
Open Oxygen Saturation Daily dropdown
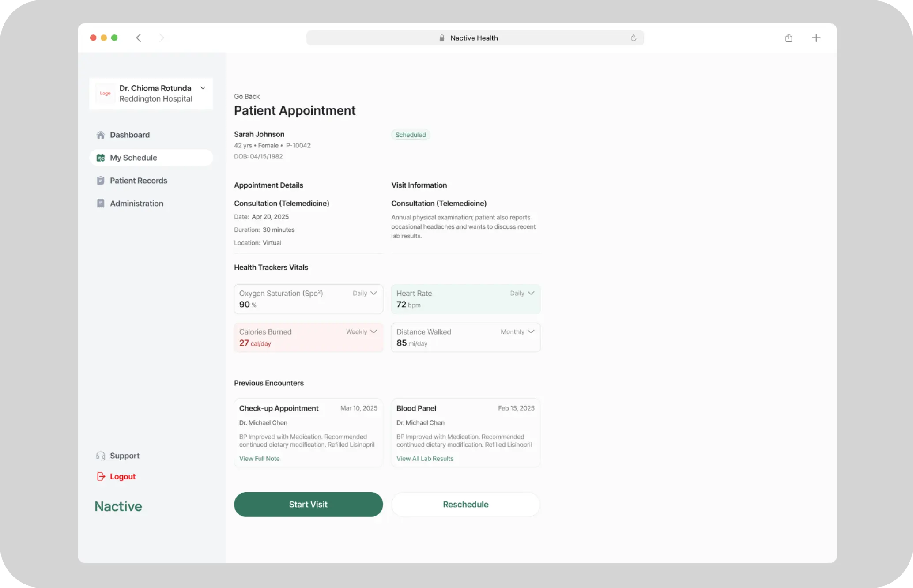coord(365,293)
